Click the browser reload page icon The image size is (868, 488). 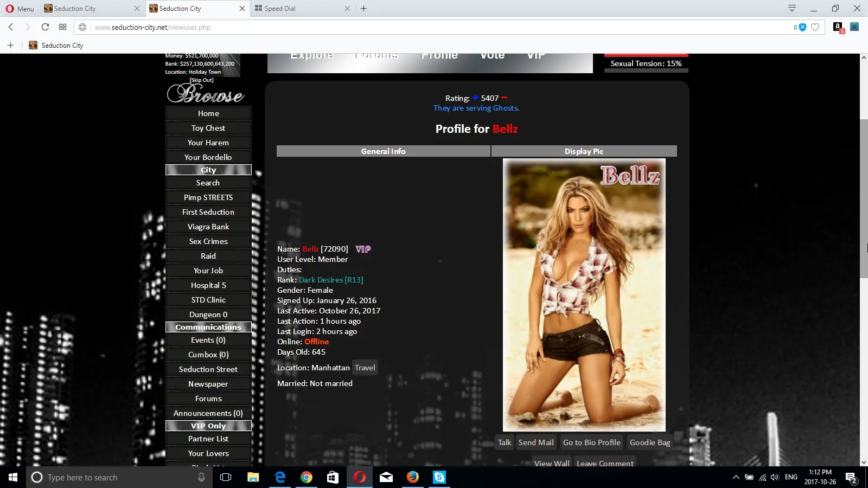(45, 27)
